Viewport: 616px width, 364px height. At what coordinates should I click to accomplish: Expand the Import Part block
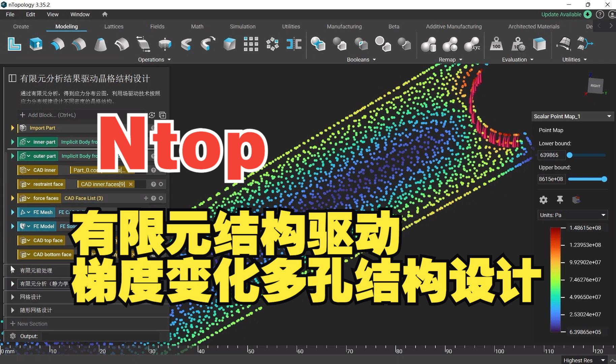[12, 128]
